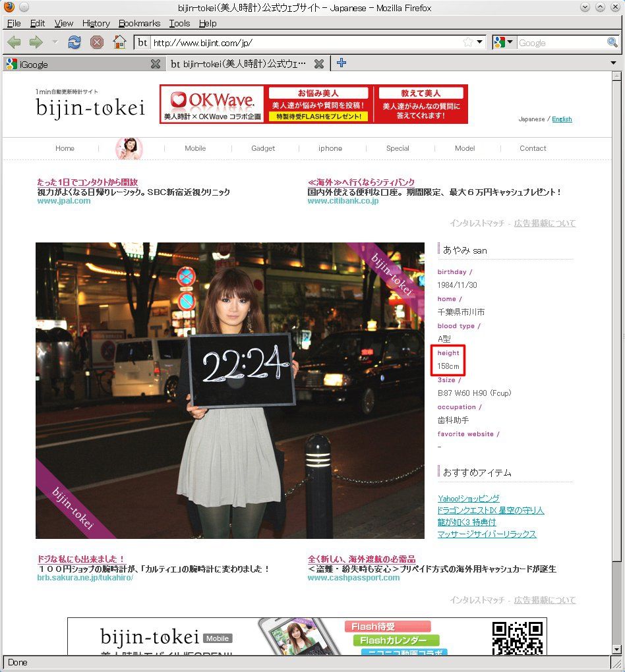Open the History menu
Image resolution: width=625 pixels, height=672 pixels.
[x=96, y=23]
